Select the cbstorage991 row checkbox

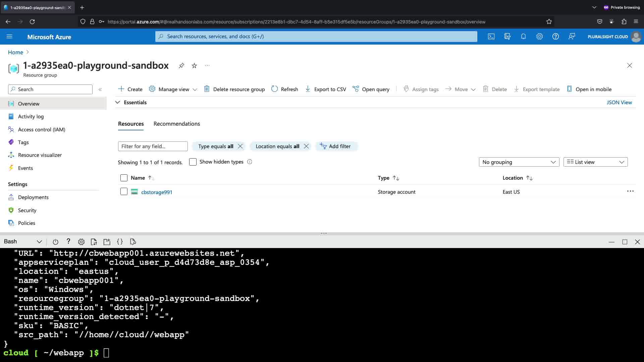click(x=124, y=192)
